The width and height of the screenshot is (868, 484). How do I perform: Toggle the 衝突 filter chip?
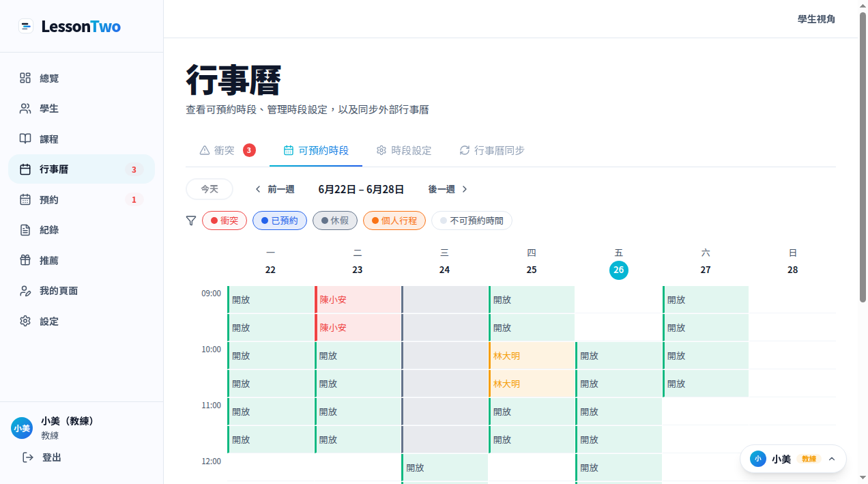click(x=225, y=220)
